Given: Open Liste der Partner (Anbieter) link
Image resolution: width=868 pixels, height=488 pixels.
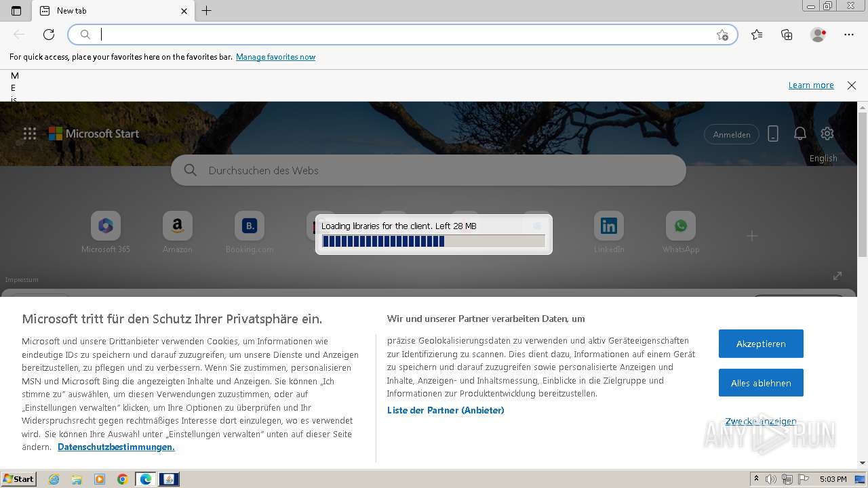Looking at the screenshot, I should [446, 410].
